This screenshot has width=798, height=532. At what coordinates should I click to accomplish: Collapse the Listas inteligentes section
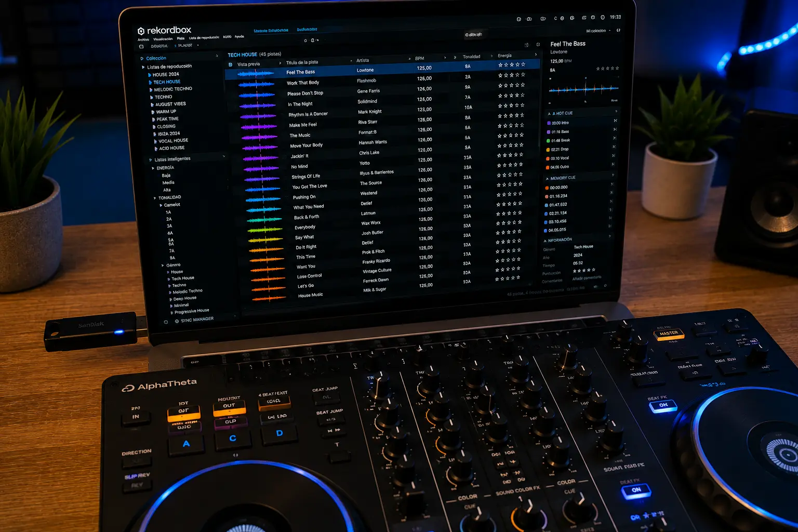click(151, 160)
